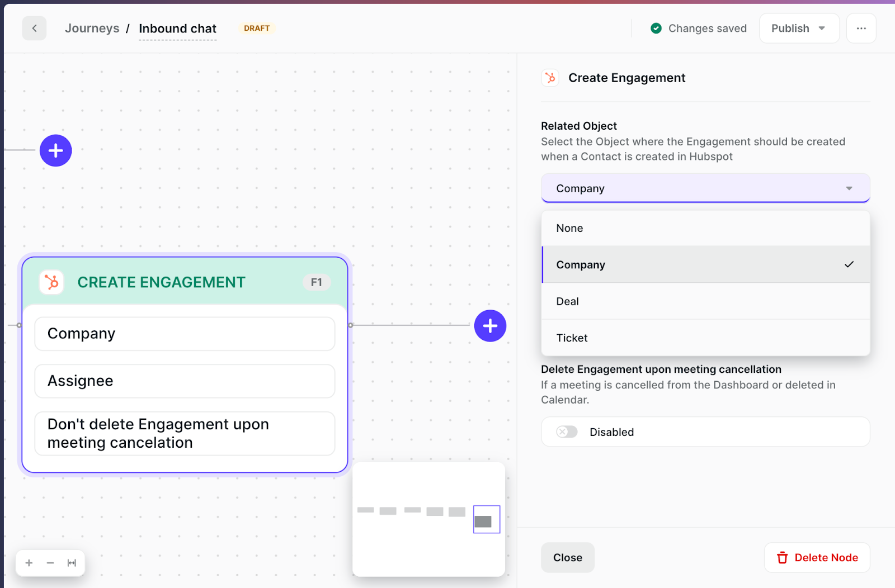Enable delete engagement on cancellation toggle
Screen dimensions: 895x588
point(567,432)
